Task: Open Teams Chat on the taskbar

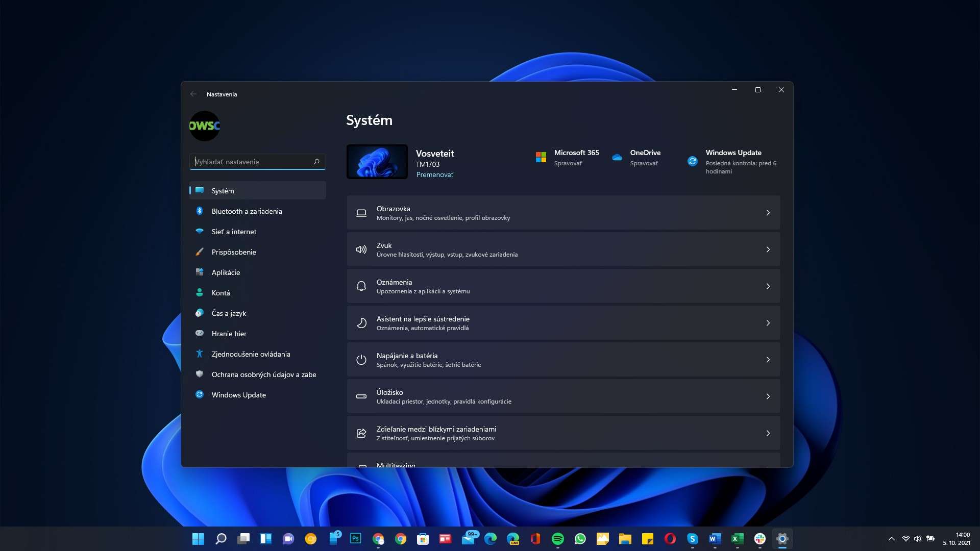Action: coord(288,539)
